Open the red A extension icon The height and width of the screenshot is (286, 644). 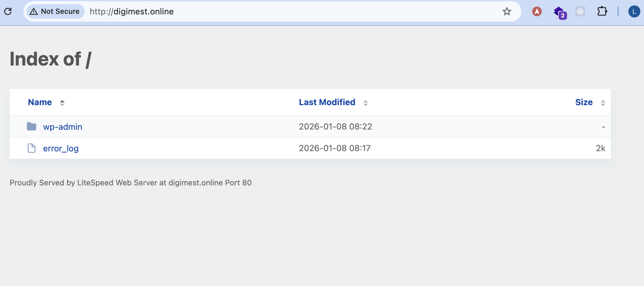click(537, 11)
